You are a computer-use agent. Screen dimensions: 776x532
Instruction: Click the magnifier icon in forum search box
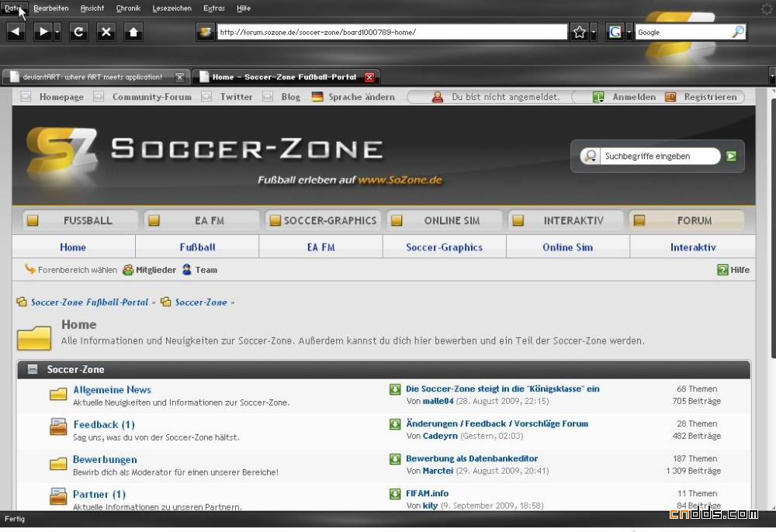click(x=590, y=156)
